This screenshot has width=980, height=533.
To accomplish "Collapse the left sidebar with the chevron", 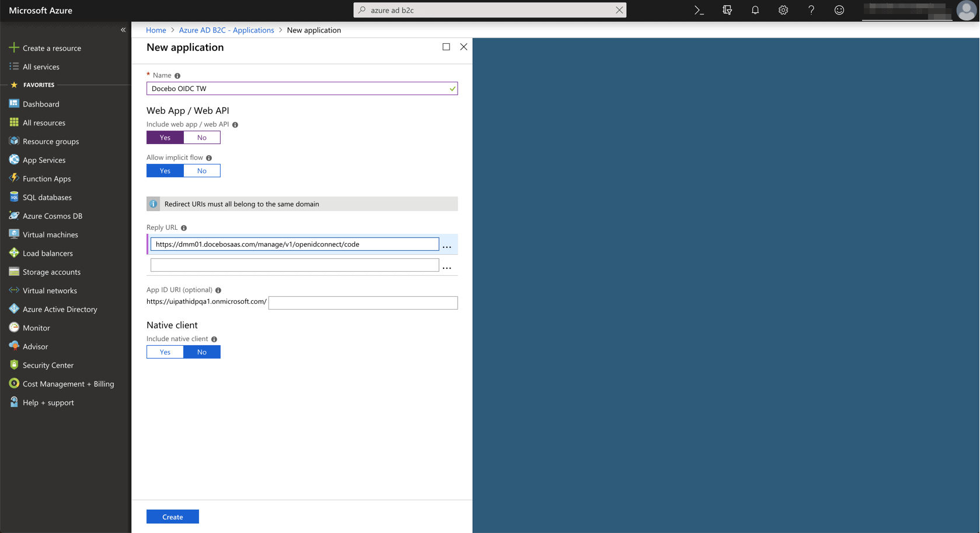I will click(123, 30).
